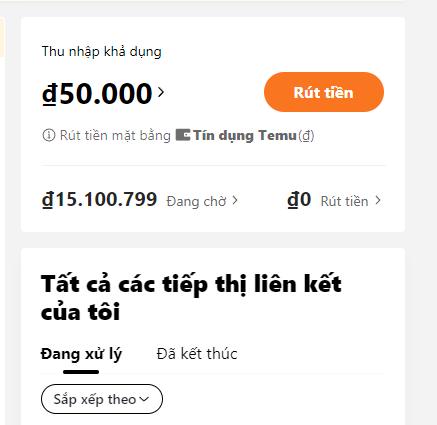Image resolution: width=437 pixels, height=425 pixels.
Task: Click the Rút tiền mặt bằng text
Action: pos(115,136)
